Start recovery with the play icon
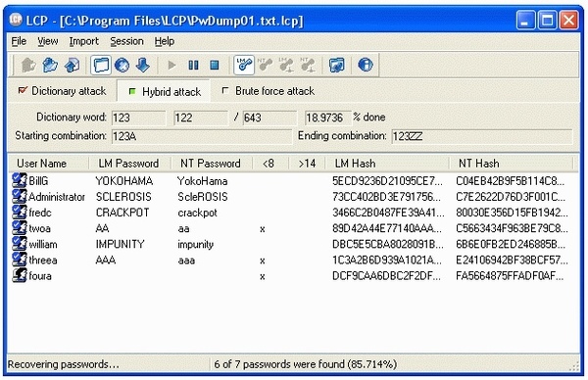Image resolution: width=588 pixels, height=380 pixels. tap(171, 66)
